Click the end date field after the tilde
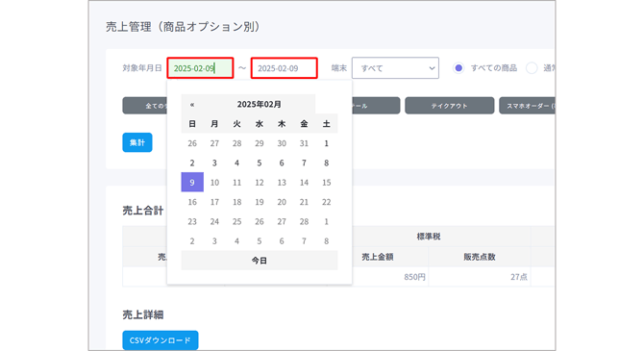 pyautogui.click(x=285, y=68)
